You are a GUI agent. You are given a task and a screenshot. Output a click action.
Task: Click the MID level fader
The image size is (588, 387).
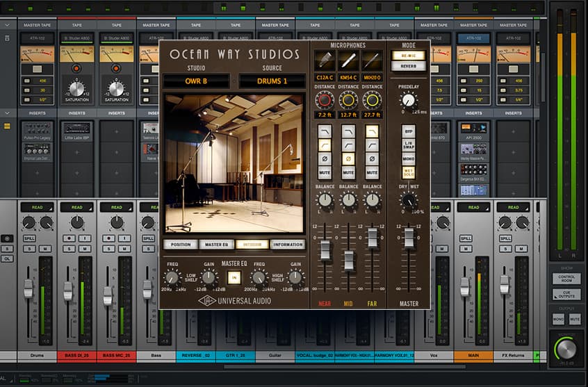[348, 261]
